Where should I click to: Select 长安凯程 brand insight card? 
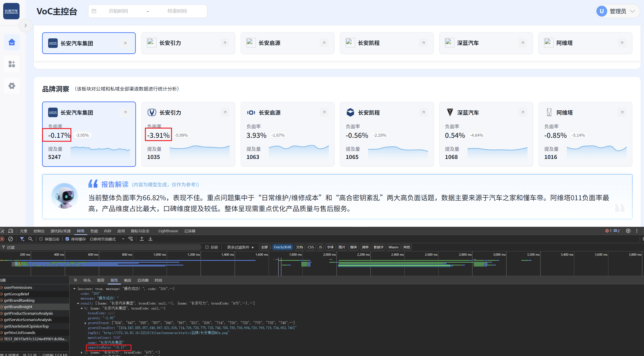pyautogui.click(x=386, y=134)
